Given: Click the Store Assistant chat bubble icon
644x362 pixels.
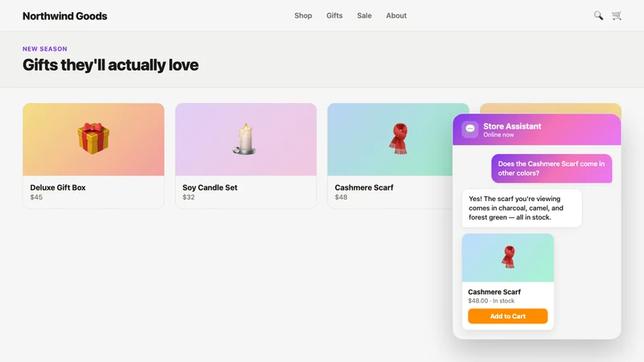Looking at the screenshot, I should [x=470, y=130].
